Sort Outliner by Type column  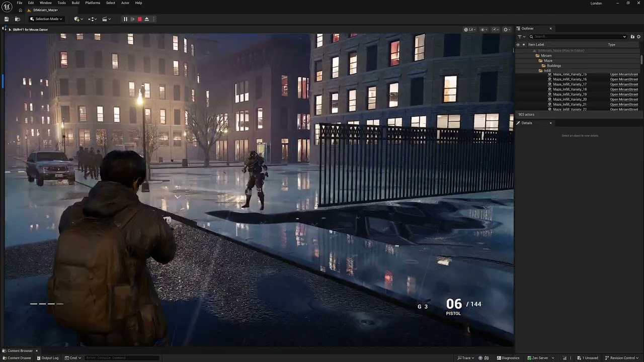click(611, 45)
